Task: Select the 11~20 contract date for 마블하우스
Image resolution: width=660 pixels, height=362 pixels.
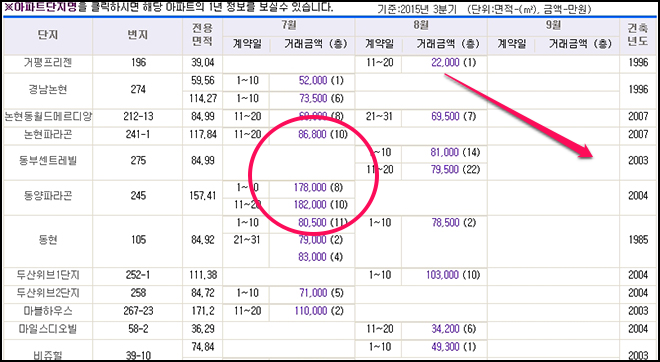Action: 247,311
